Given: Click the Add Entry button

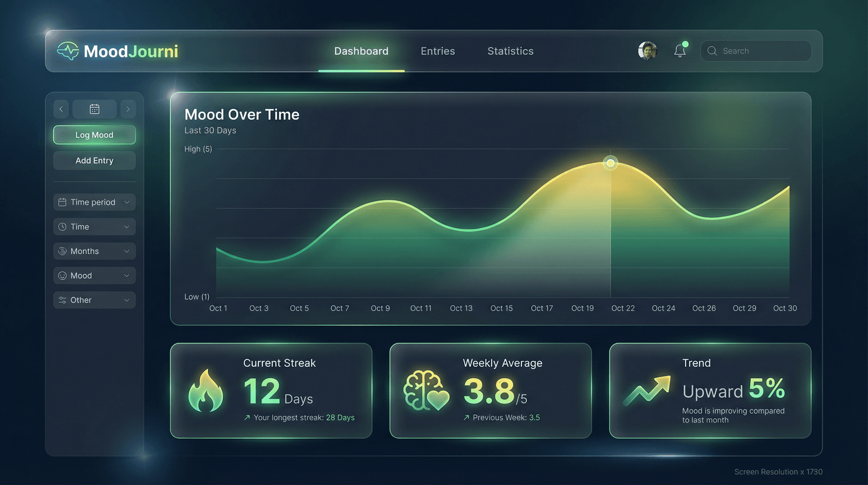Looking at the screenshot, I should pos(94,161).
